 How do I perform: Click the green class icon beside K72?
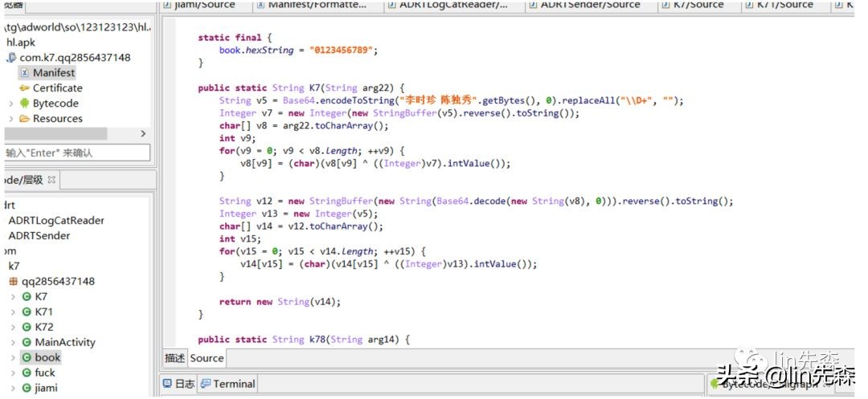[x=26, y=328]
